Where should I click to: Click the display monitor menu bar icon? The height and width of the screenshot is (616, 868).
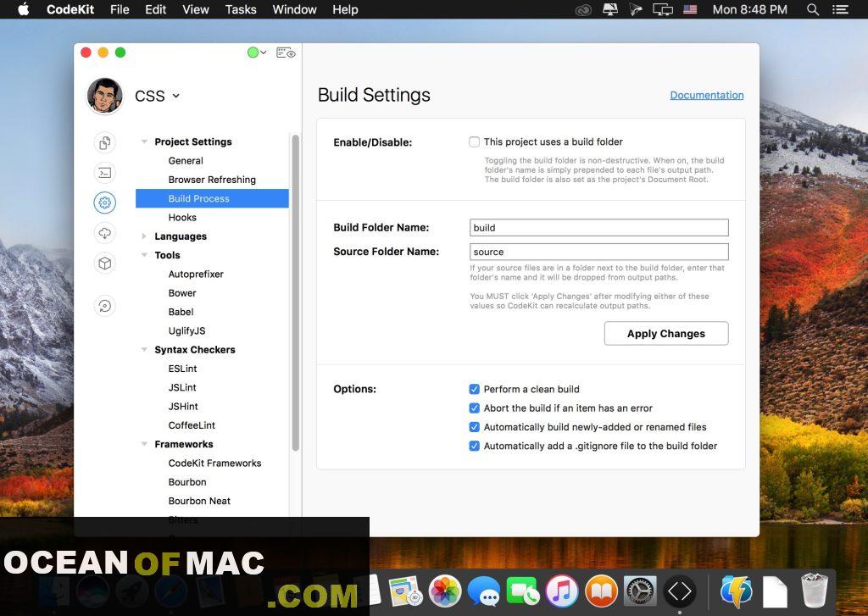[610, 9]
